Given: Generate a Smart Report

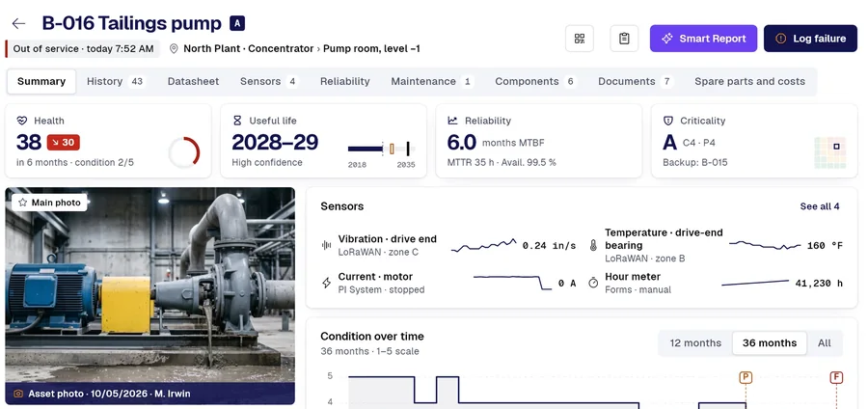Looking at the screenshot, I should (x=703, y=39).
